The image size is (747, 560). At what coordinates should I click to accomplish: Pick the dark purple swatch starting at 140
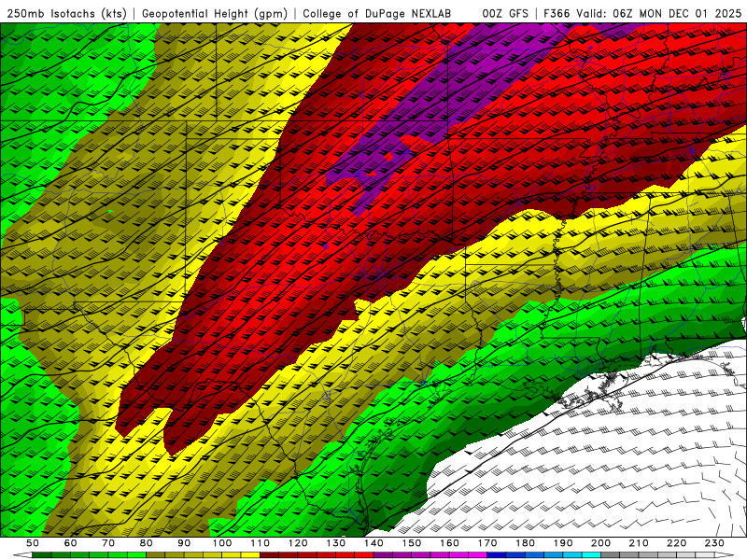click(383, 554)
